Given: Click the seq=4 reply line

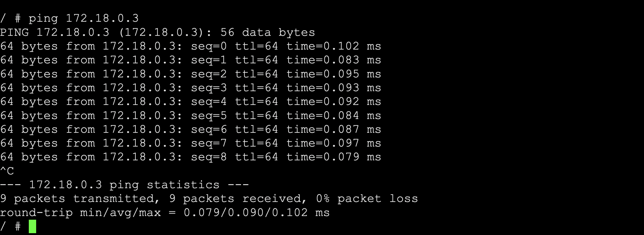Looking at the screenshot, I should coord(191,102).
